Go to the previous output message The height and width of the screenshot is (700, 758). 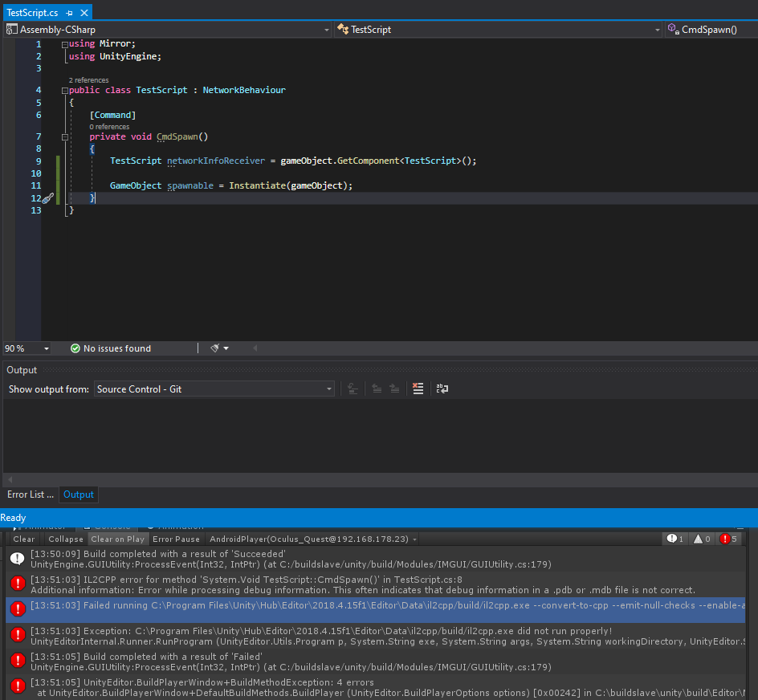click(x=377, y=389)
